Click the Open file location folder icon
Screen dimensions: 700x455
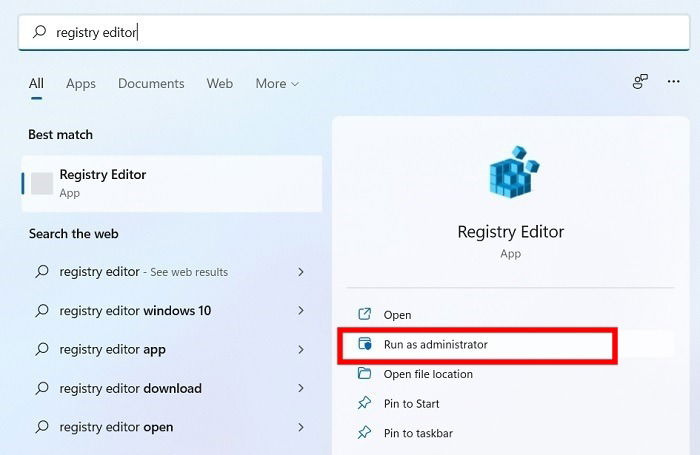click(x=364, y=373)
